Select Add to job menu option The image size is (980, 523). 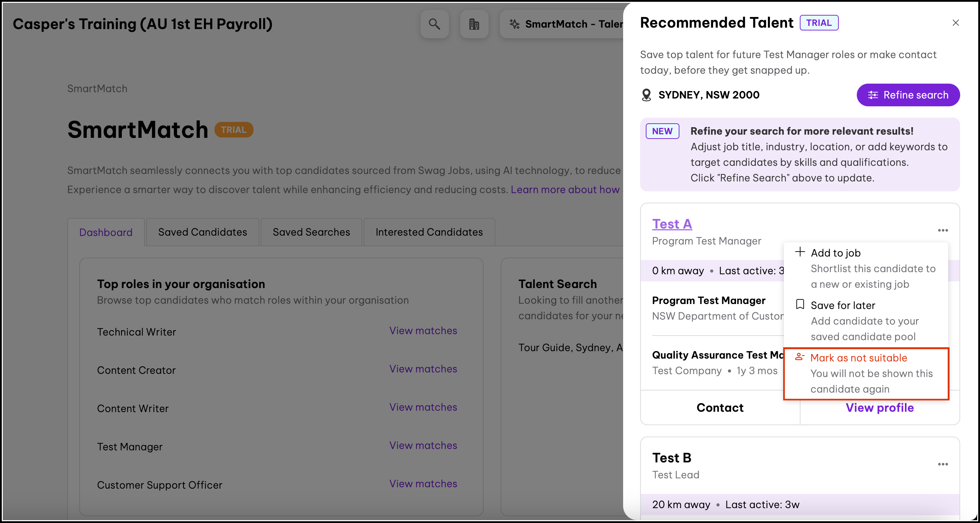(835, 253)
